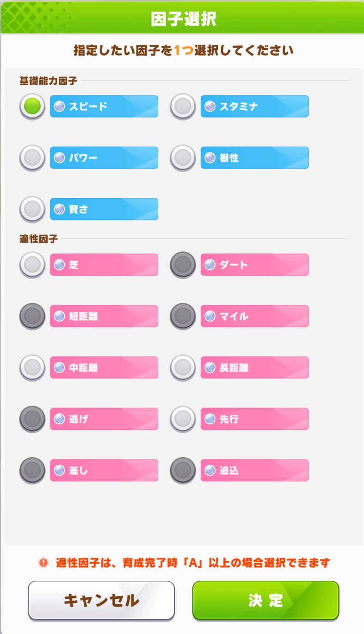Click the red warning exclamation icon
This screenshot has height=634, width=364.
[x=43, y=563]
